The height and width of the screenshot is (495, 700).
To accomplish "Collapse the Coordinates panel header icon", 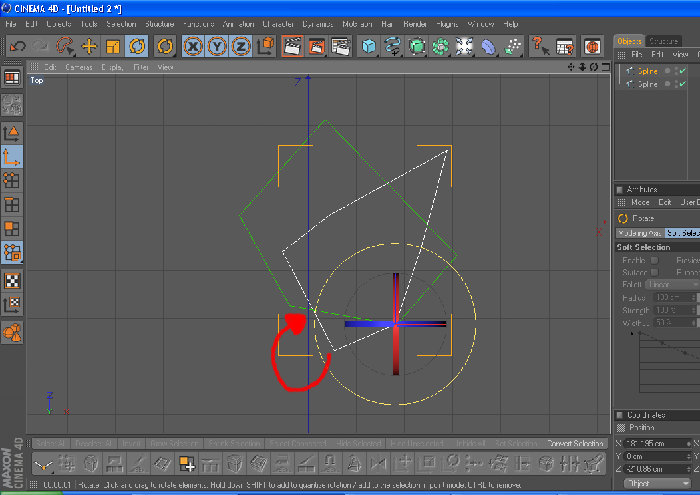I will [x=620, y=415].
